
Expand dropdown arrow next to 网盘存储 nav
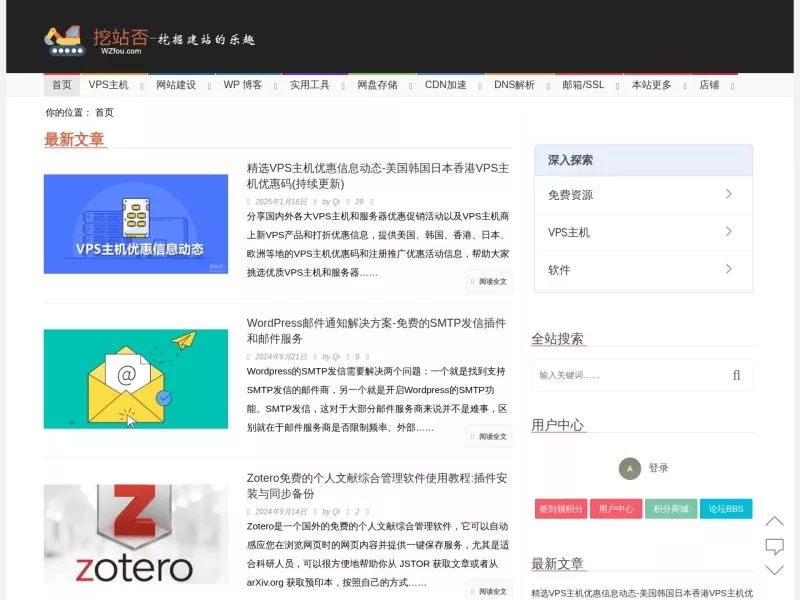pyautogui.click(x=411, y=86)
